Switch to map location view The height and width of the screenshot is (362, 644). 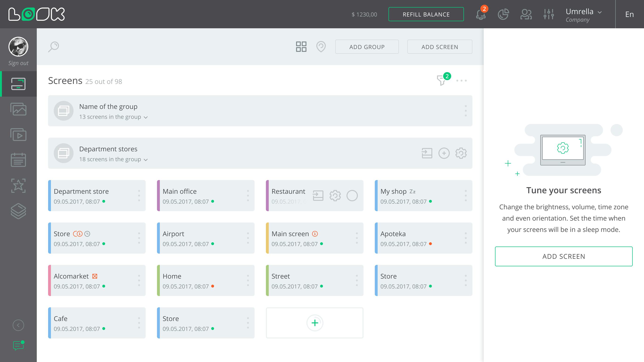point(321,47)
